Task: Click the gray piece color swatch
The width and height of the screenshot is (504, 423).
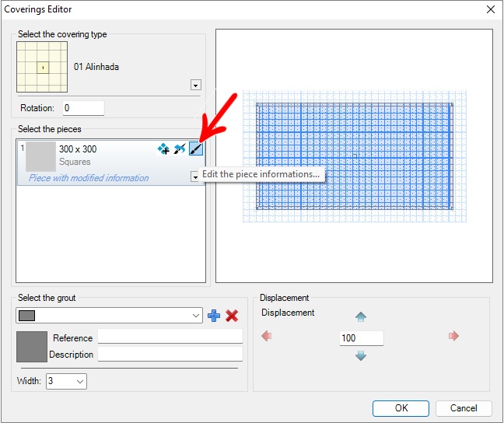Action: 40,156
